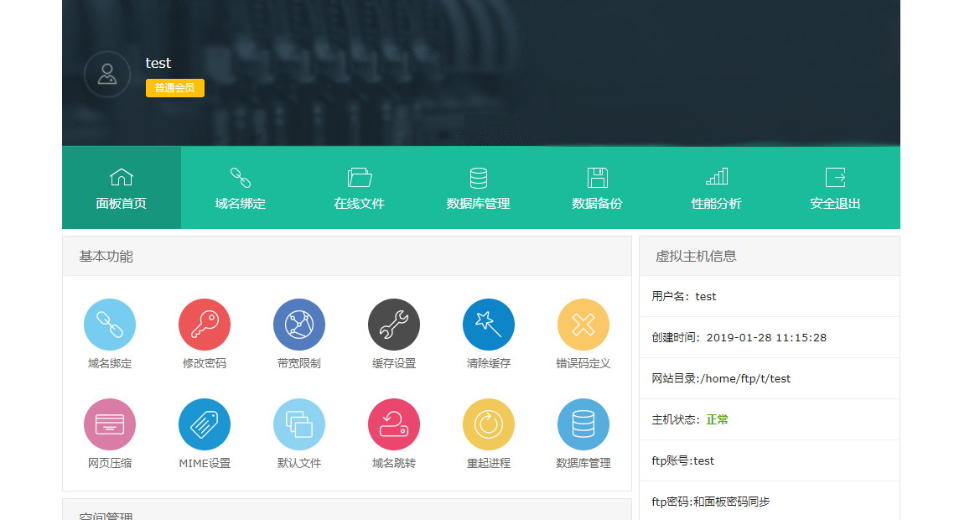Click the 清除缓存 magic wand icon
This screenshot has width=980, height=520.
tap(488, 324)
